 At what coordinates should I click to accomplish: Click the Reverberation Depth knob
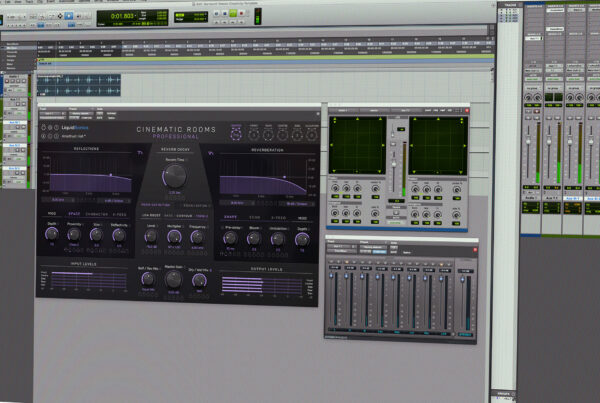coord(302,240)
